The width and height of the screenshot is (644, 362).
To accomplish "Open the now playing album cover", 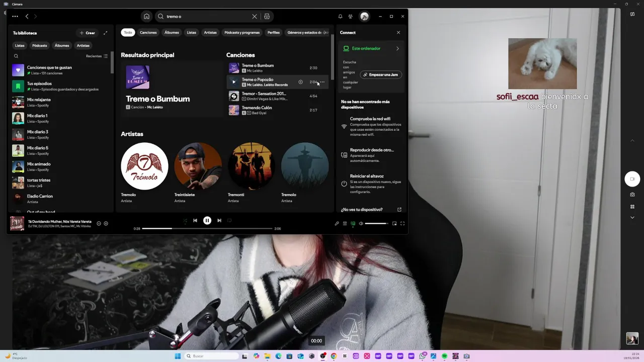I will coord(17,223).
